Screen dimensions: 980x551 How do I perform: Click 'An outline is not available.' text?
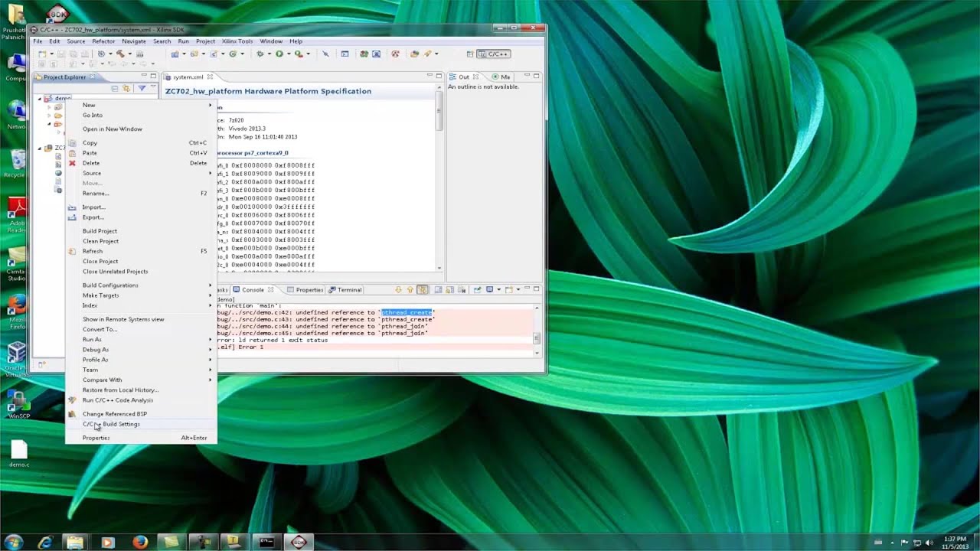[483, 86]
